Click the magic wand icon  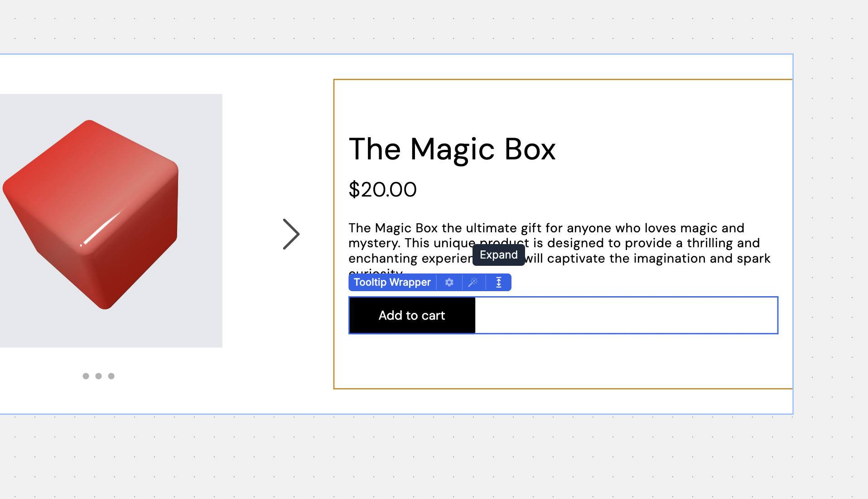click(473, 282)
